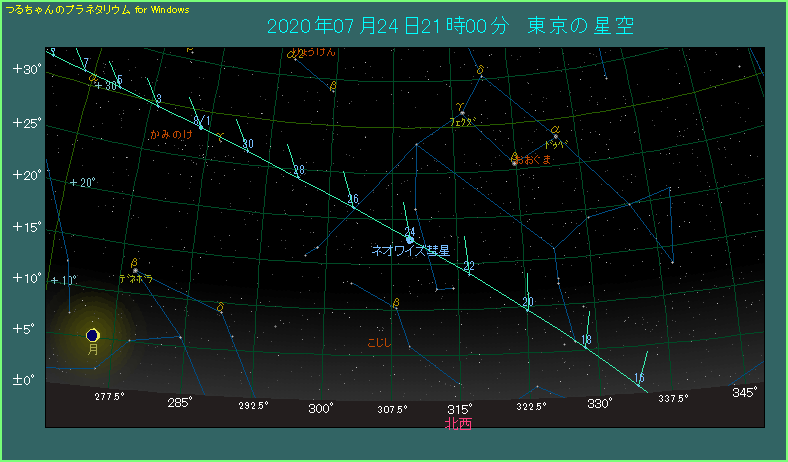Screen dimensions: 788x462
Task: Click the かみのけ constellation label
Action: [x=170, y=133]
